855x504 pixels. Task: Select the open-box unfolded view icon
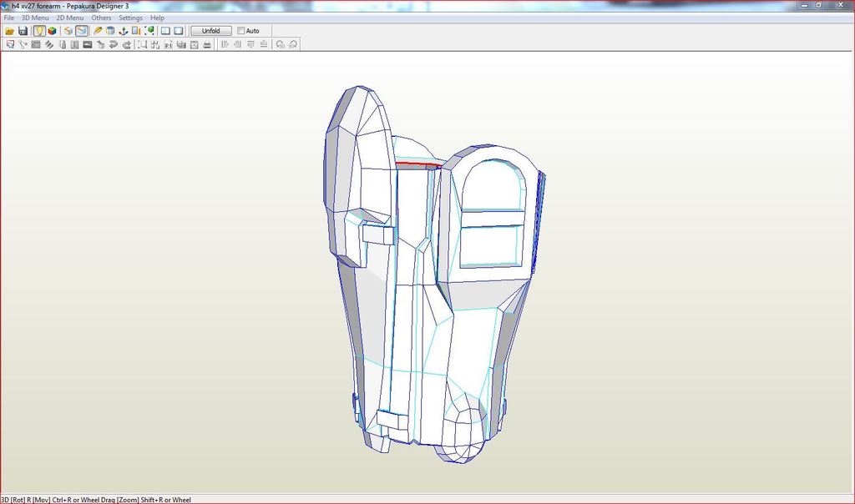coord(68,31)
